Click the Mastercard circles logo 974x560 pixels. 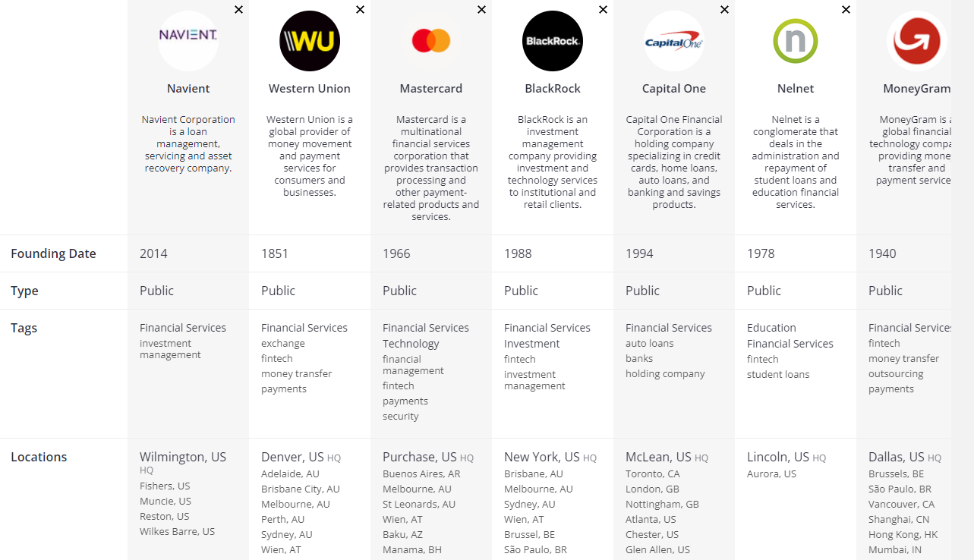[x=431, y=41]
